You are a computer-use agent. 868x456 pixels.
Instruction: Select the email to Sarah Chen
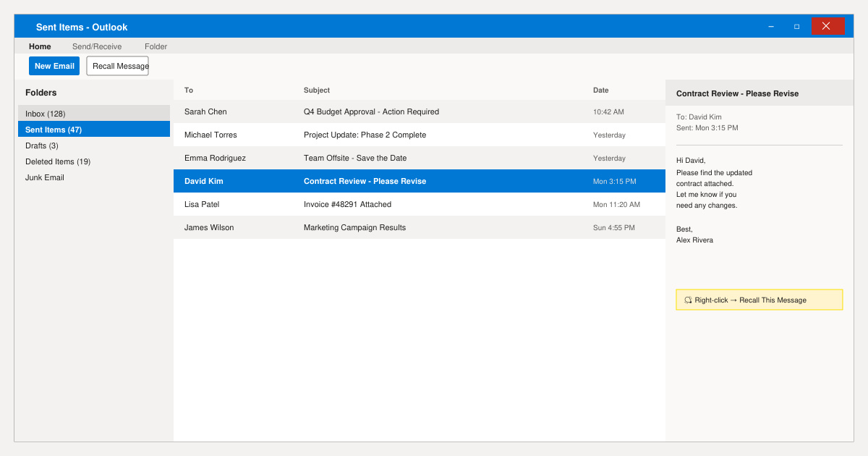coord(420,111)
